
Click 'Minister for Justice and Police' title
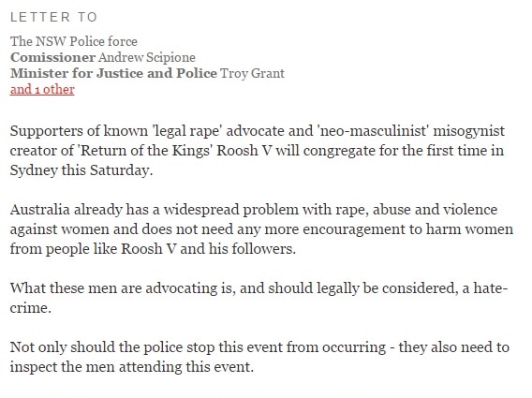(113, 73)
